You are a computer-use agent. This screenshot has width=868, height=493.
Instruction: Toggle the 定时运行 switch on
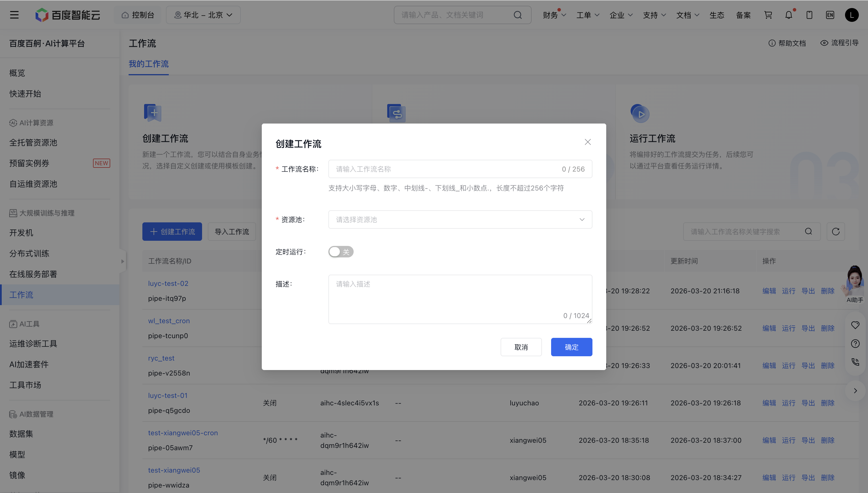[x=341, y=252]
